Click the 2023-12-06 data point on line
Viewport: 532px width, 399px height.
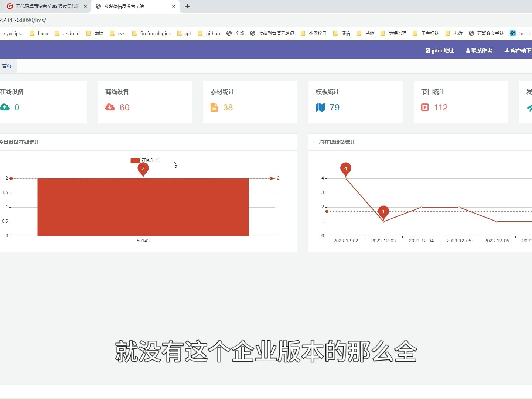point(497,222)
